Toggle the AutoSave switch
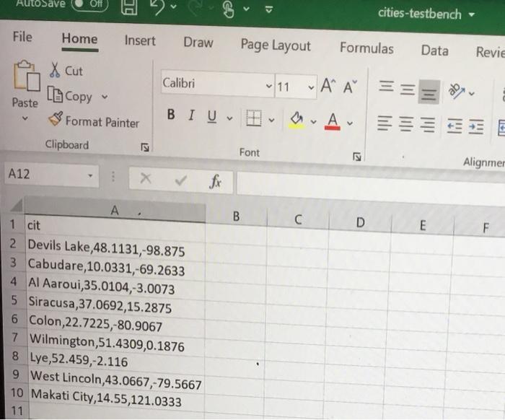 (90, 4)
